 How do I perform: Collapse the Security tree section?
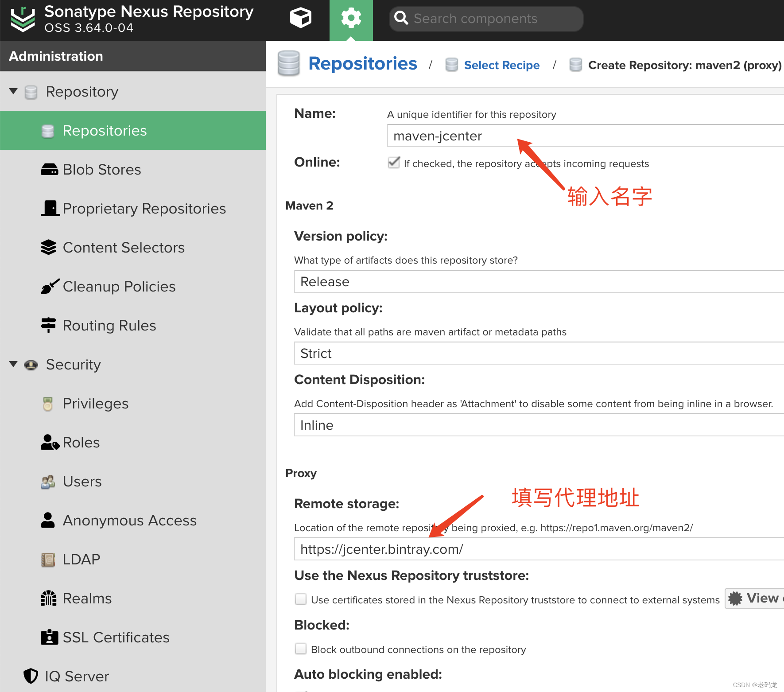(x=13, y=364)
